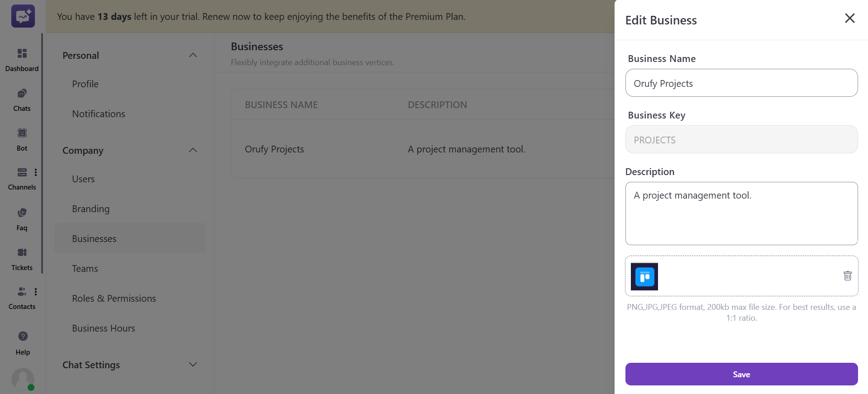Collapse the Company settings section

click(x=193, y=150)
